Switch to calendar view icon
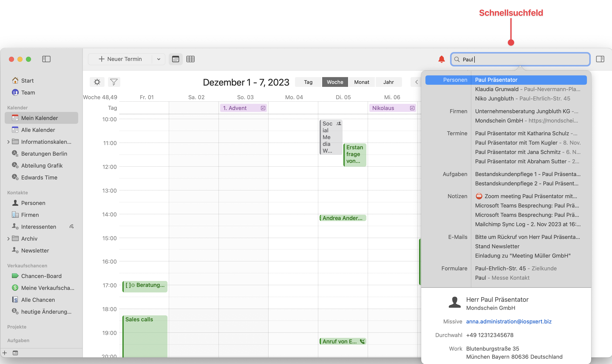The width and height of the screenshot is (612, 364). 176,59
